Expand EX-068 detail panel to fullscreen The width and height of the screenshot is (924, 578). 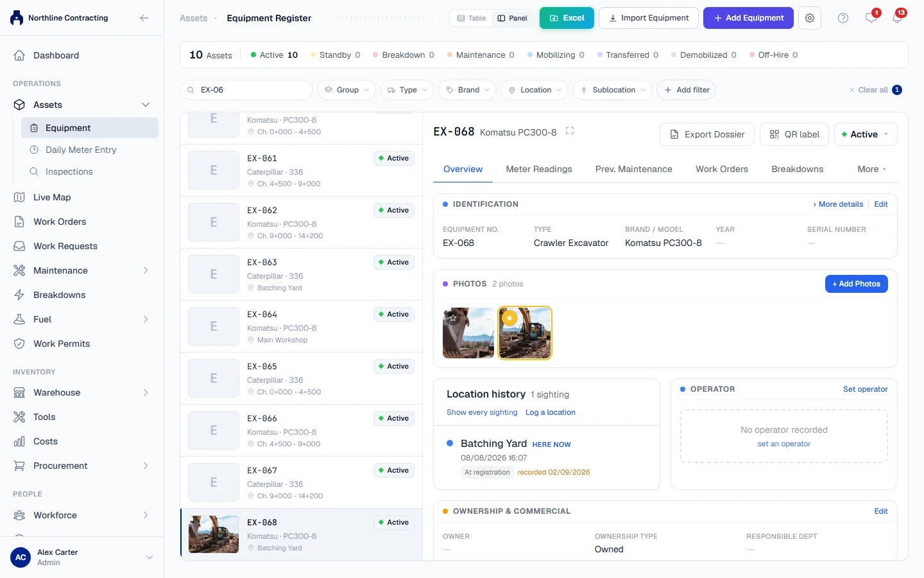pyautogui.click(x=570, y=131)
